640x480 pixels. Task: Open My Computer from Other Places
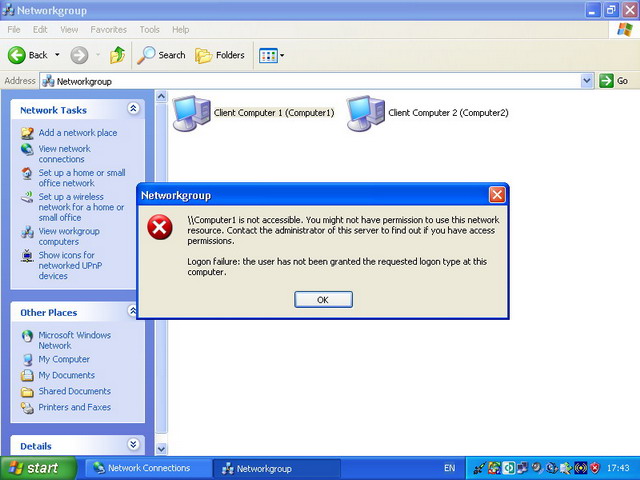pos(64,359)
